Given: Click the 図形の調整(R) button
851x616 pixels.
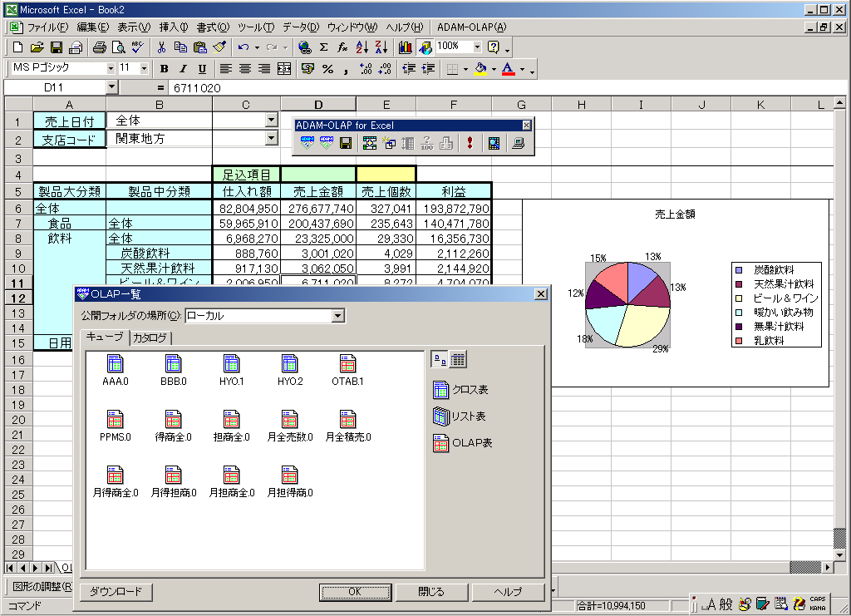Looking at the screenshot, I should point(42,586).
